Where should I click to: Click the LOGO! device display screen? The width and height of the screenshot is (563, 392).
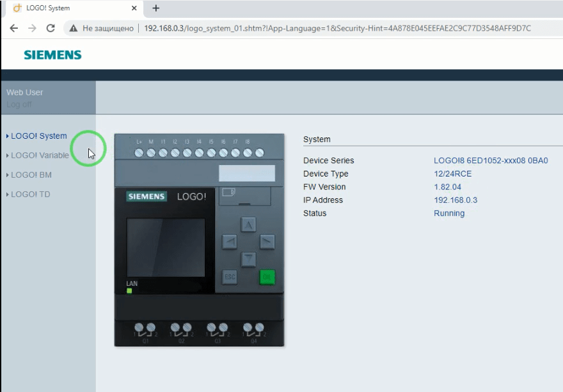point(166,247)
